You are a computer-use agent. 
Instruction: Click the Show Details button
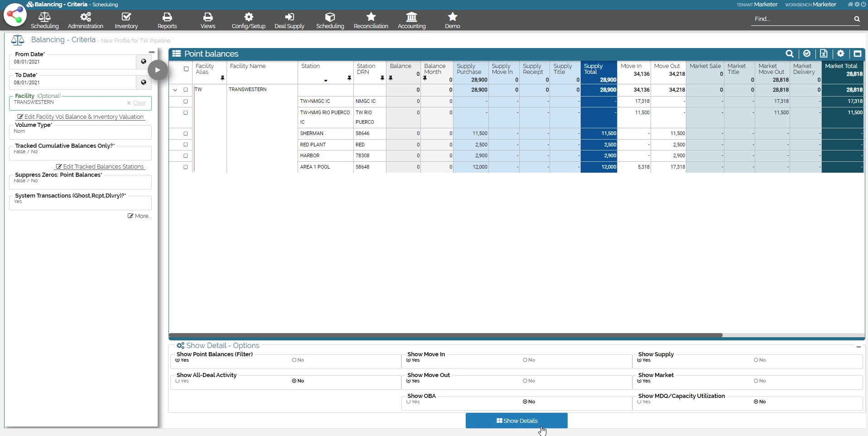coord(516,421)
